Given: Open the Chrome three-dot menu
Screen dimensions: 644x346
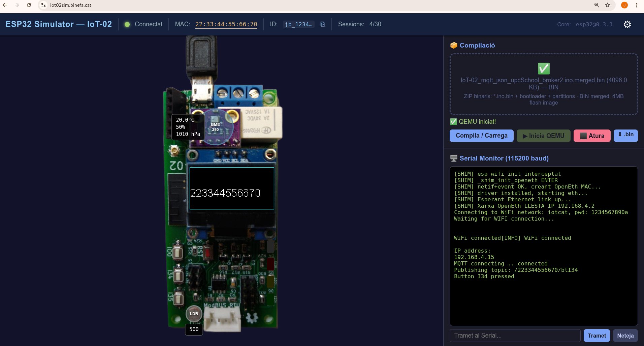Looking at the screenshot, I should click(637, 5).
